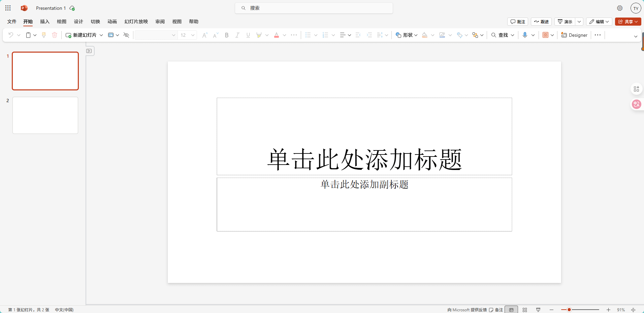
Task: Open the 删除 (delete) icon
Action: pyautogui.click(x=55, y=35)
